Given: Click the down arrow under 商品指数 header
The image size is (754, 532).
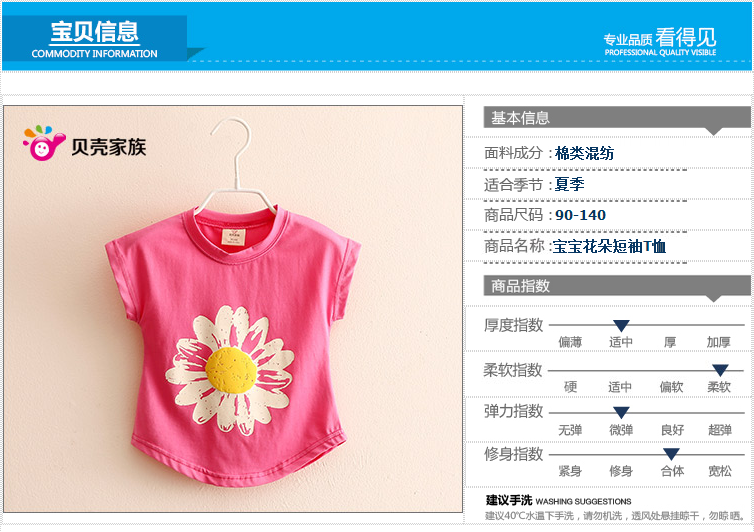Looking at the screenshot, I should pos(714,299).
